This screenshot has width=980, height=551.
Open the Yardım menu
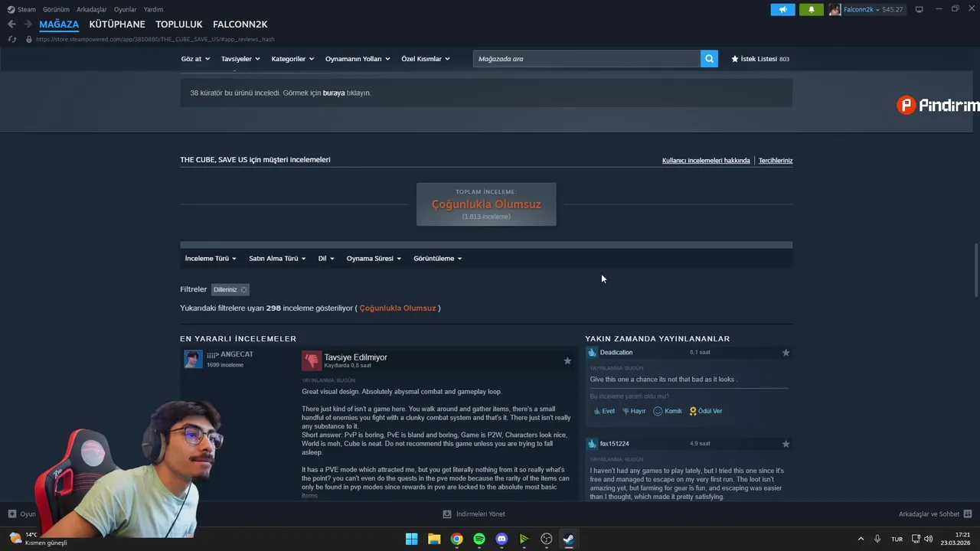tap(153, 9)
